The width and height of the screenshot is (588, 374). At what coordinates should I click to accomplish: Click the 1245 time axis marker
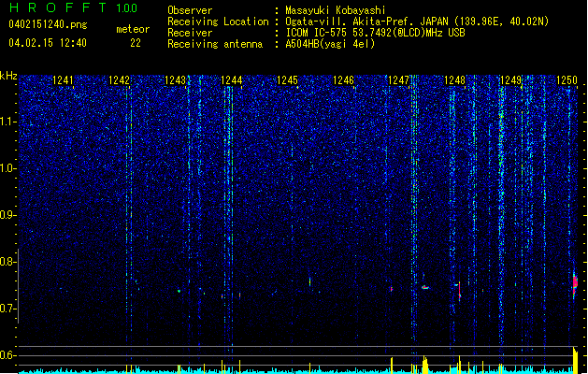pos(287,80)
